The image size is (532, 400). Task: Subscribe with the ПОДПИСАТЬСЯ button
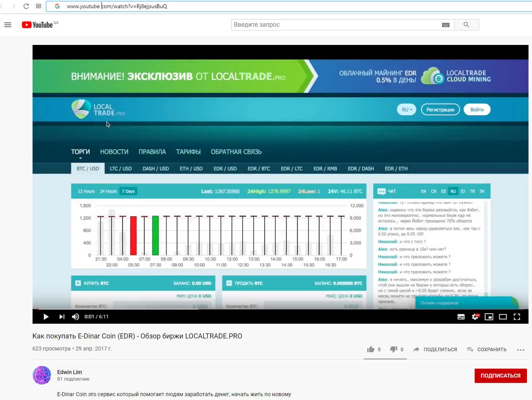[x=501, y=376]
